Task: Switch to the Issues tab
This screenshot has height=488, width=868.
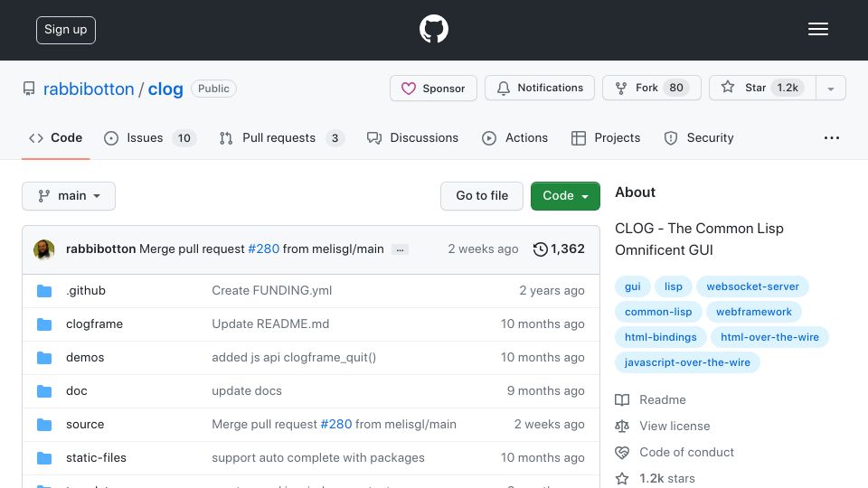Action: (x=150, y=137)
